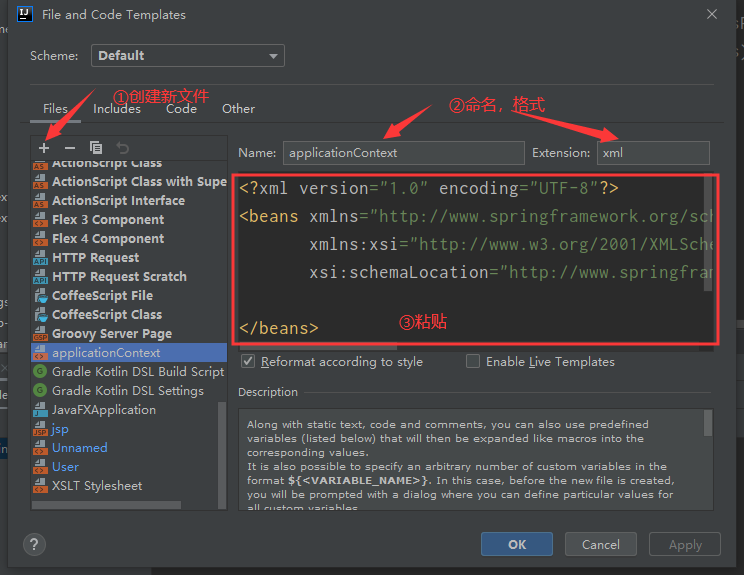Click the xml version declaration line
This screenshot has width=744, height=575.
click(x=429, y=188)
